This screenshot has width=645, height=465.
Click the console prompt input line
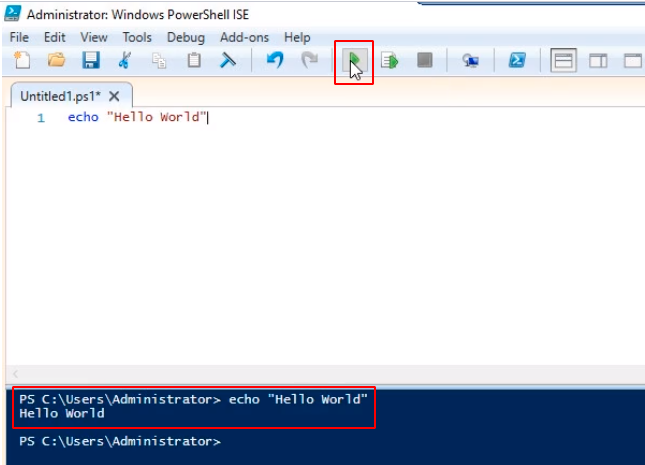click(300, 441)
